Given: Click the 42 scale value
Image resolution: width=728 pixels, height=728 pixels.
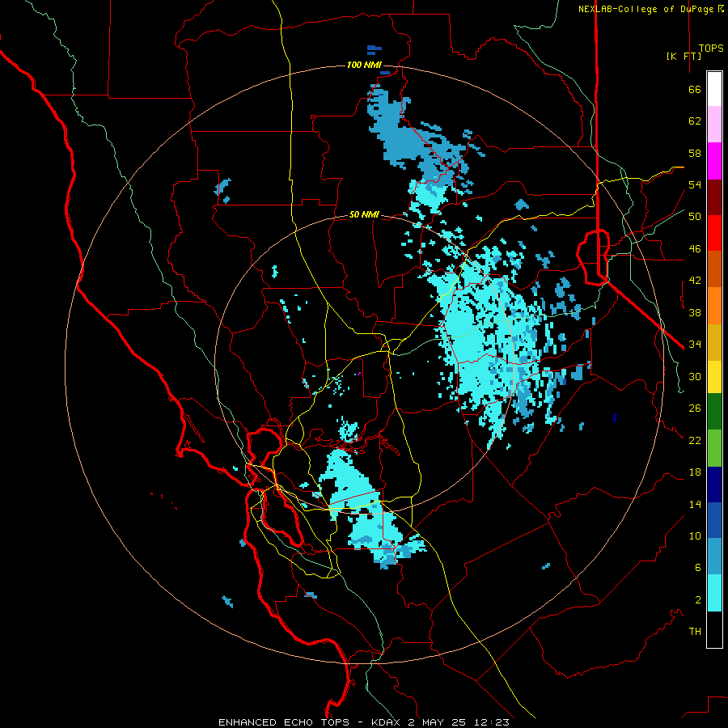Looking at the screenshot, I should 695,281.
